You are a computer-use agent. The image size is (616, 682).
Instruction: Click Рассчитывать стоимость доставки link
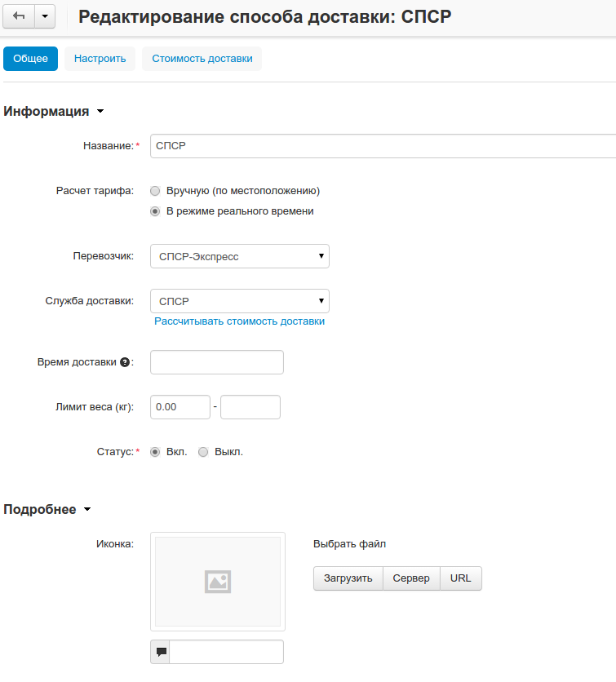point(239,321)
